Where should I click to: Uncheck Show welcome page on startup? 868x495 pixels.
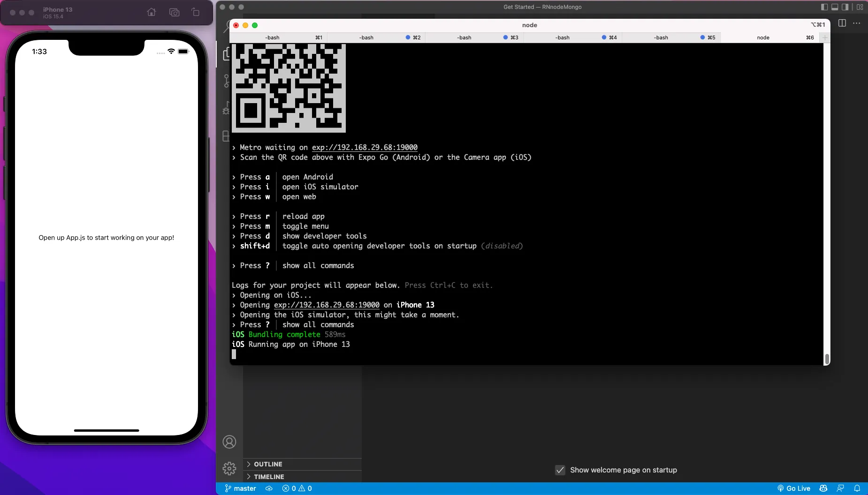[x=560, y=470]
